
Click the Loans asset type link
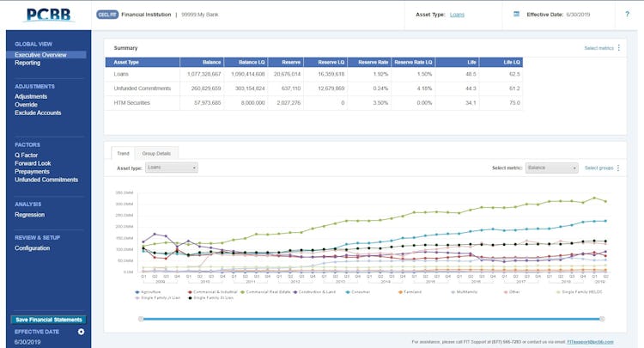pos(456,15)
